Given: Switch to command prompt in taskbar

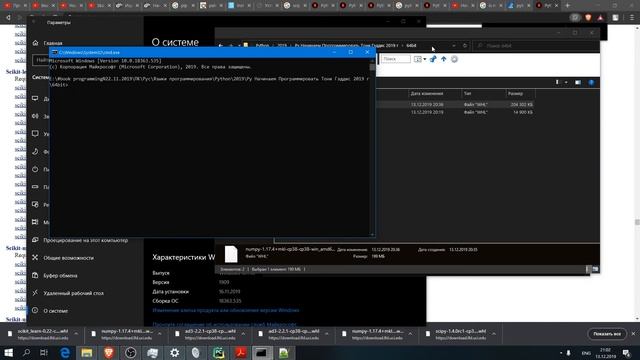Looking at the screenshot, I should [262, 353].
